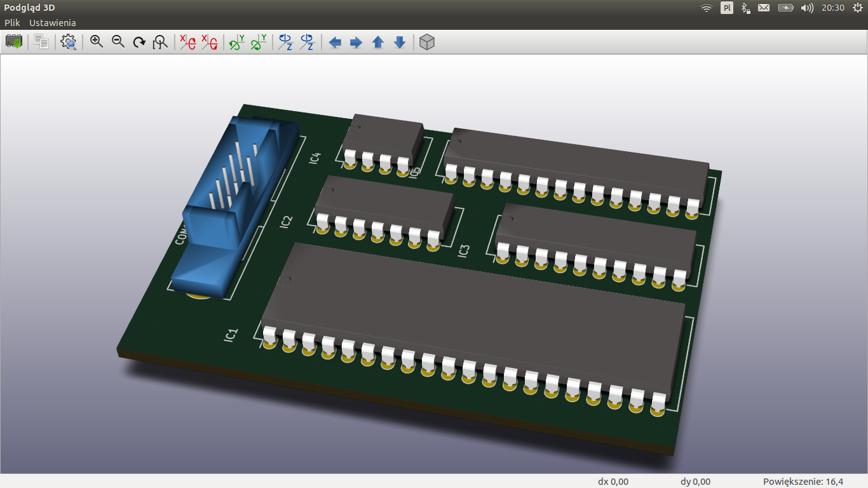
Task: Open the Ustawienia menu
Action: pyautogui.click(x=53, y=22)
